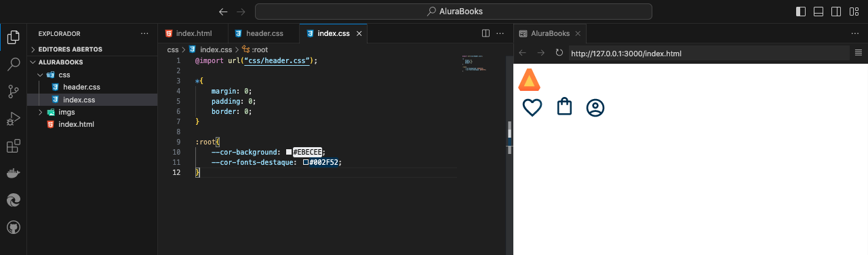This screenshot has height=255, width=868.
Task: Toggle the bottom panel layout button
Action: [x=818, y=12]
